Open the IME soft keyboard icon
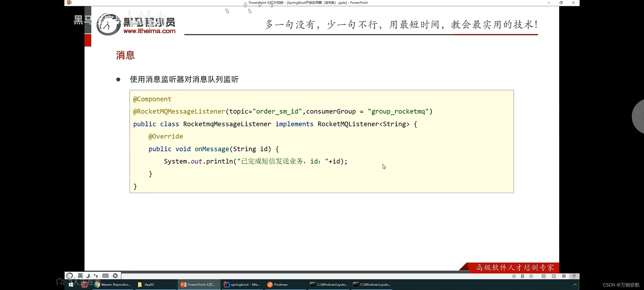Image resolution: width=644 pixels, height=290 pixels. click(105, 276)
